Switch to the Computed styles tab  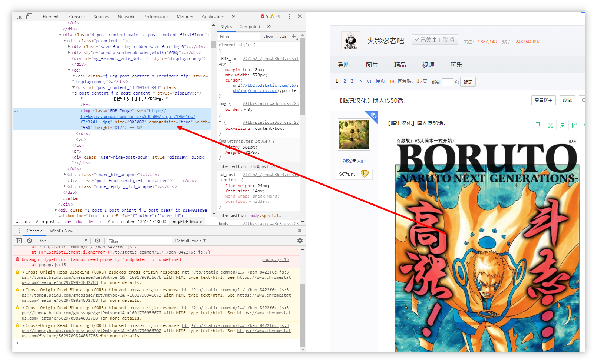click(x=250, y=27)
